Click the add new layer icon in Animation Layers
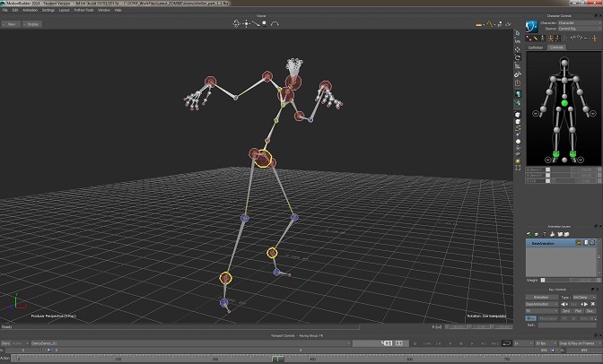The height and width of the screenshot is (364, 603). pyautogui.click(x=529, y=234)
